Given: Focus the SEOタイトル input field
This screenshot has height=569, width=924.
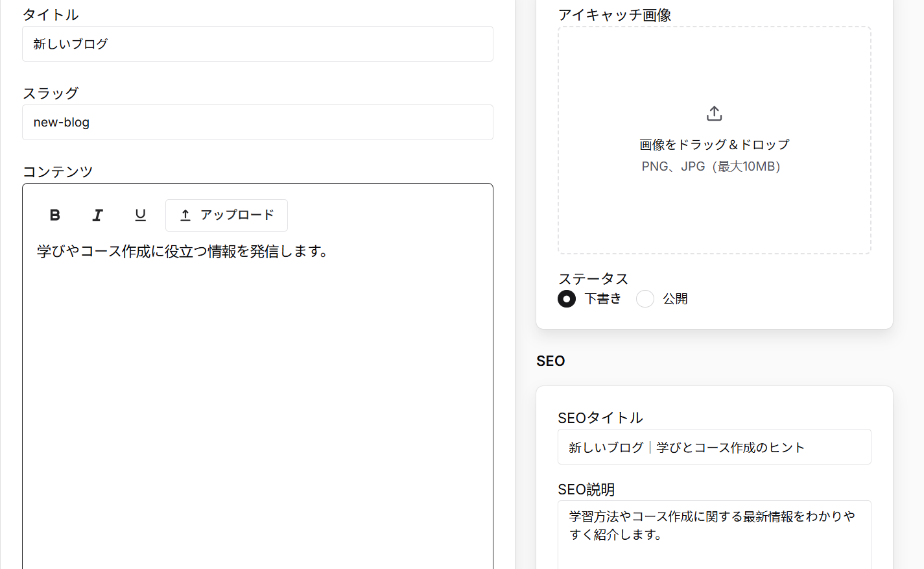Looking at the screenshot, I should coord(714,446).
